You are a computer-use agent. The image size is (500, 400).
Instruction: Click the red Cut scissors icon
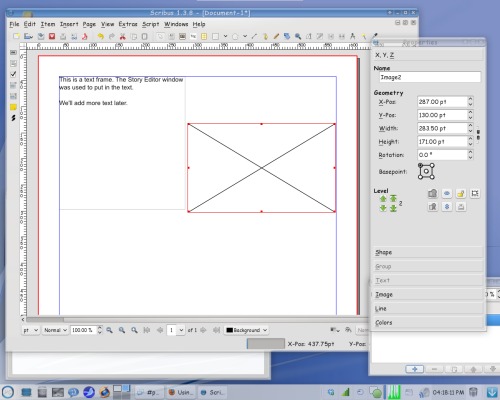click(x=122, y=36)
